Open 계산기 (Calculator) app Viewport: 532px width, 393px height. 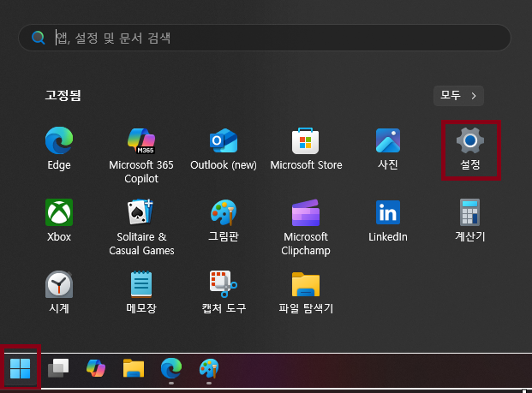click(470, 220)
